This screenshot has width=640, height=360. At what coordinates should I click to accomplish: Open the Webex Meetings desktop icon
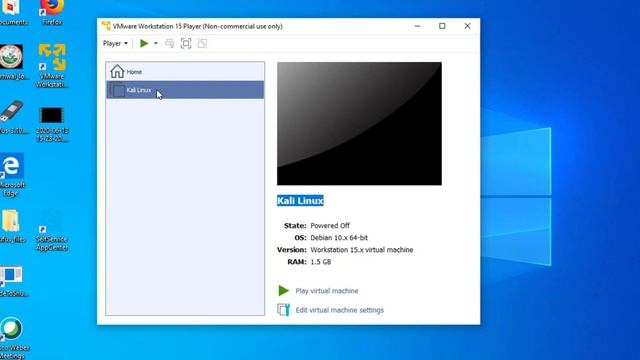tap(12, 338)
